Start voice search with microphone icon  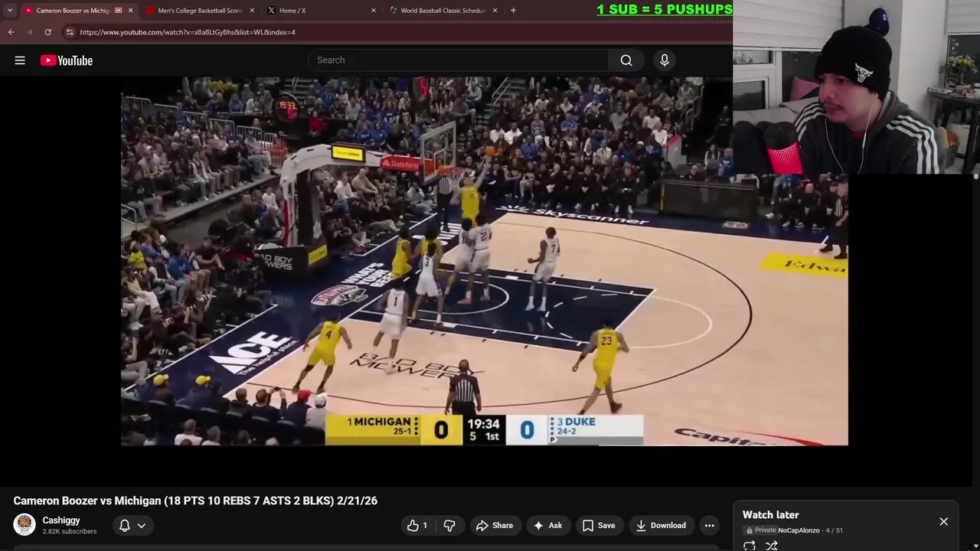(665, 60)
